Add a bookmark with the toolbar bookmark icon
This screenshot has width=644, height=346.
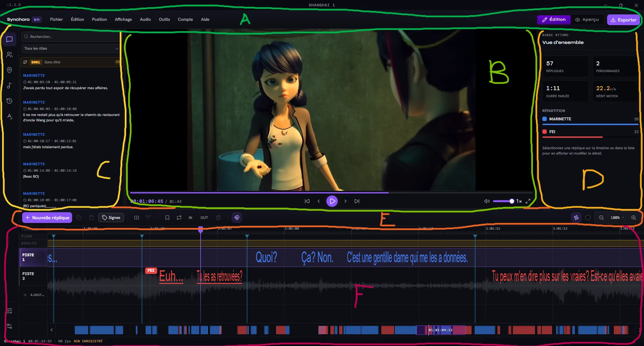167,218
